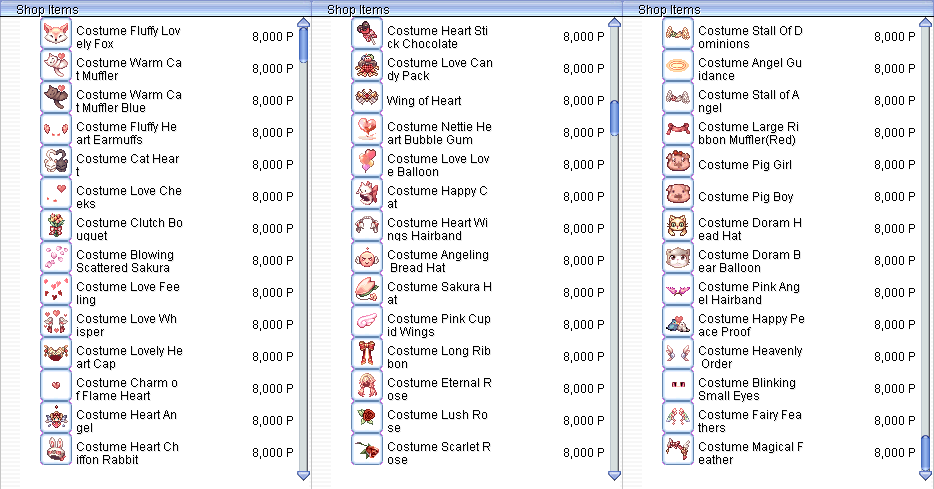
Task: Click the Costume Happy Peace Proof icon
Action: (678, 322)
